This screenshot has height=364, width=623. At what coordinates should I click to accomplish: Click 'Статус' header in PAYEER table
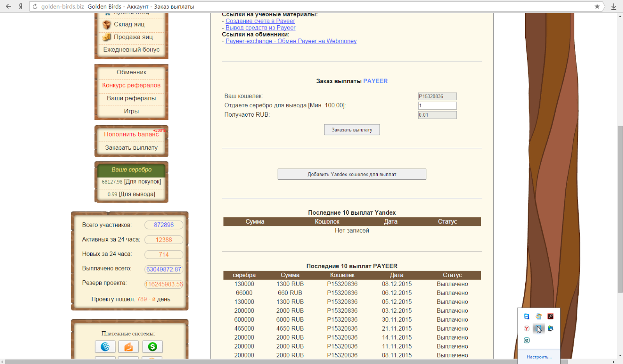click(x=452, y=275)
